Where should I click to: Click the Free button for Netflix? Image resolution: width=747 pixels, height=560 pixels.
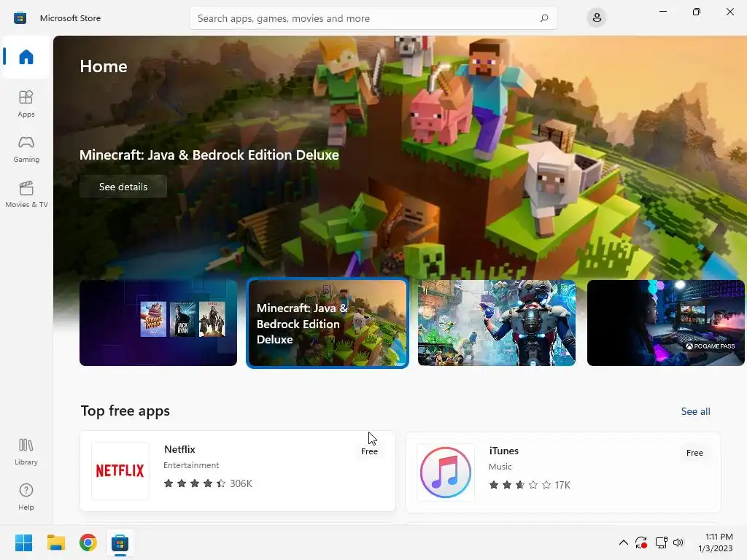[369, 451]
